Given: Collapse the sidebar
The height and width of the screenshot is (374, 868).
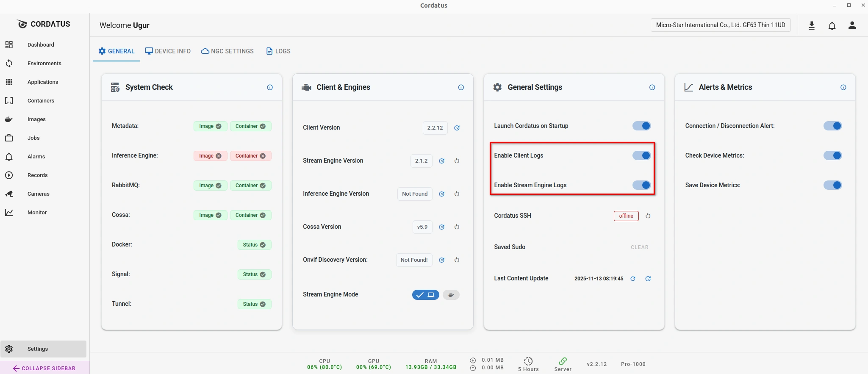Looking at the screenshot, I should click(44, 368).
